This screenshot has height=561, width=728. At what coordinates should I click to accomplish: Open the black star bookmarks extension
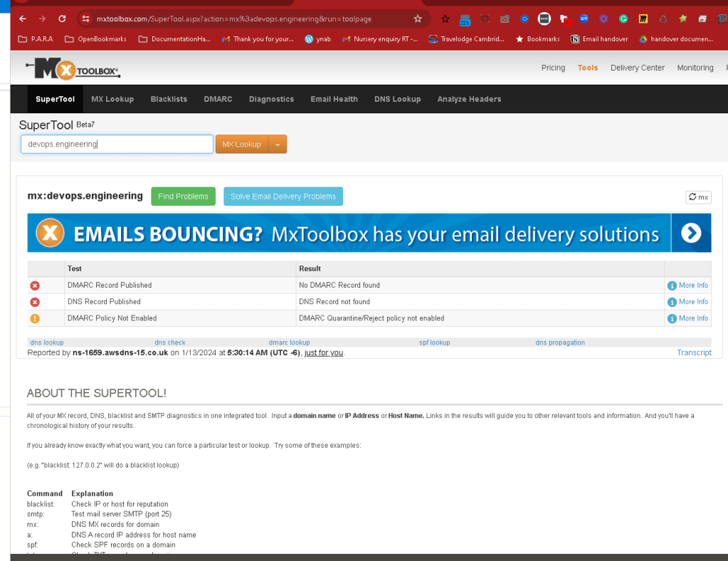click(445, 19)
